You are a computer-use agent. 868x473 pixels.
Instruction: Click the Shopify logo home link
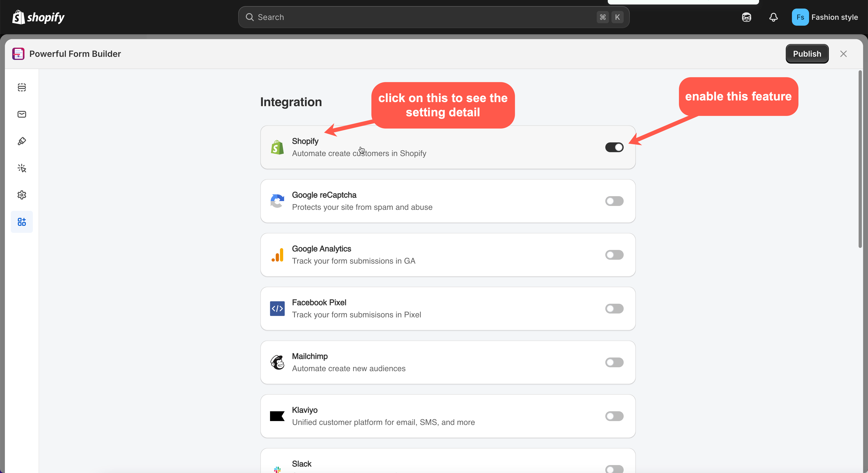pyautogui.click(x=38, y=17)
